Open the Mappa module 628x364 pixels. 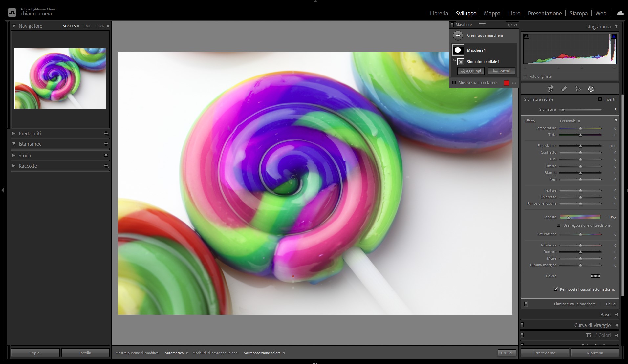tap(492, 13)
